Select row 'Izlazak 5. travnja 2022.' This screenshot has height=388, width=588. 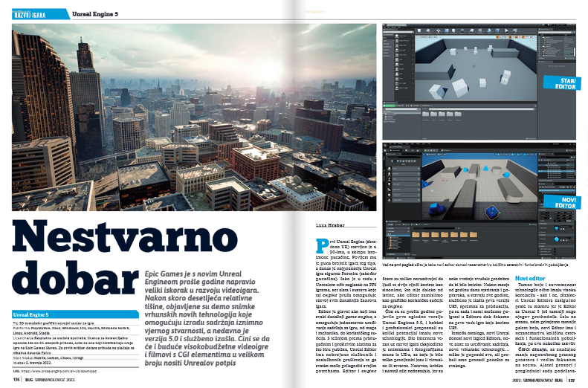[x=33, y=363]
